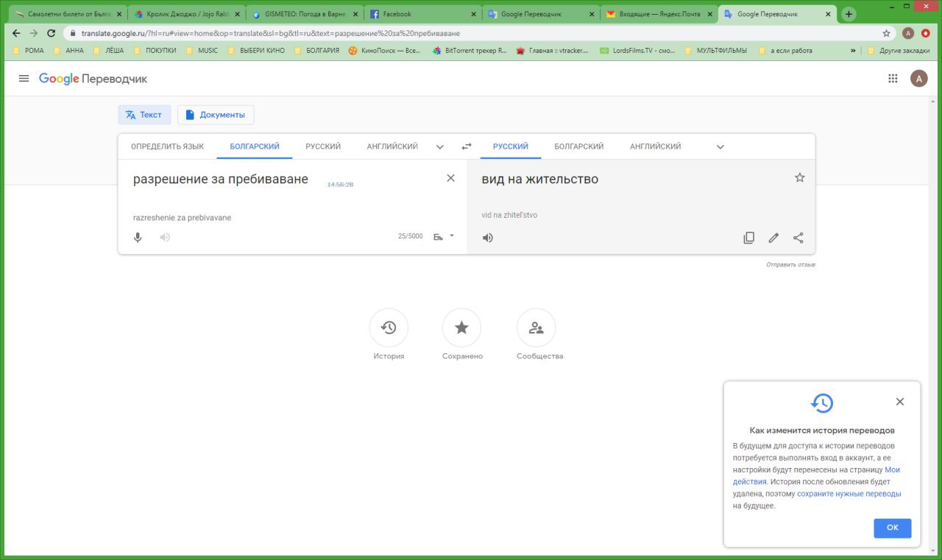Open АННА bookmarks folder
Viewport: 942px width, 560px height.
(x=68, y=51)
